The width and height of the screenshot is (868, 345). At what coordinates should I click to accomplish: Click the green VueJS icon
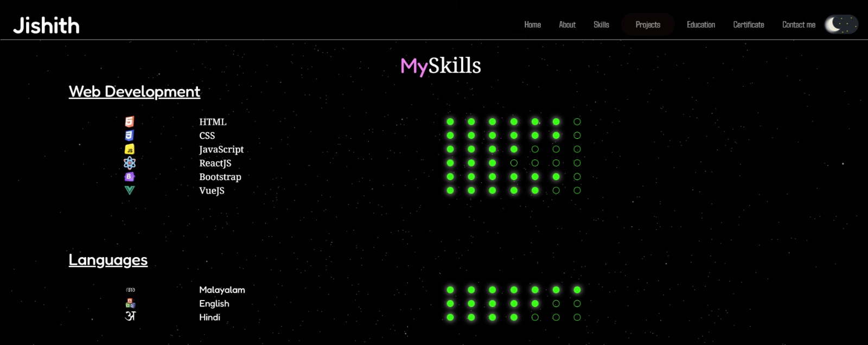(129, 190)
